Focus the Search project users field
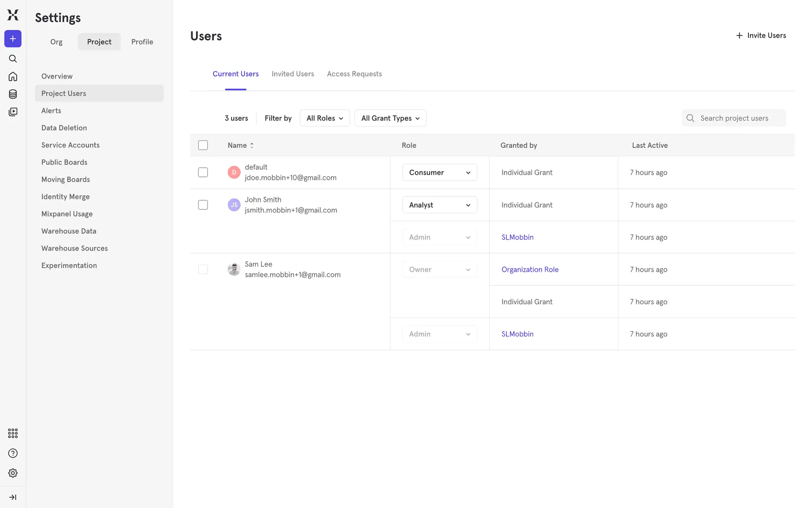Screen dimensions: 812x508 [740, 118]
